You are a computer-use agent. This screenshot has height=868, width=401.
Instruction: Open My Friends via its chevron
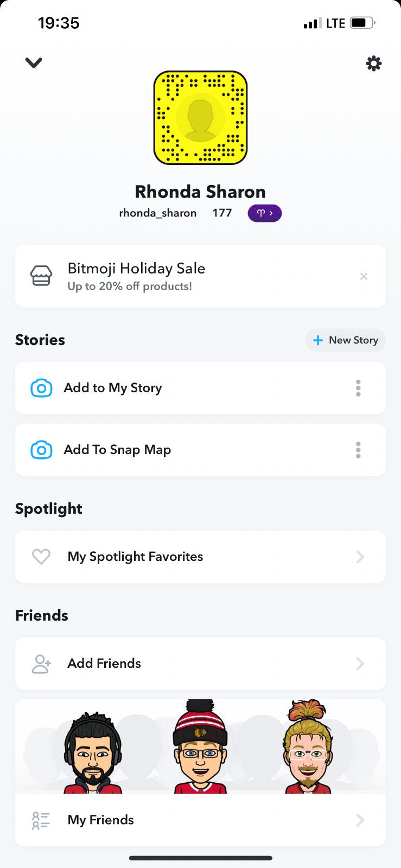tap(360, 820)
